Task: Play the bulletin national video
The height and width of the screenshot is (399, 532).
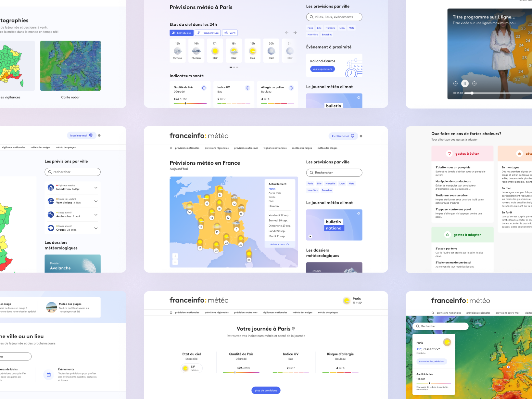Action: (x=310, y=237)
